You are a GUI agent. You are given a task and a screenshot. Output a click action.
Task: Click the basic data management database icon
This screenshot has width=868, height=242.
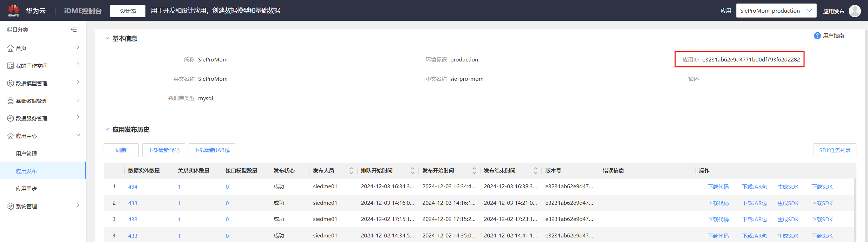pos(11,101)
